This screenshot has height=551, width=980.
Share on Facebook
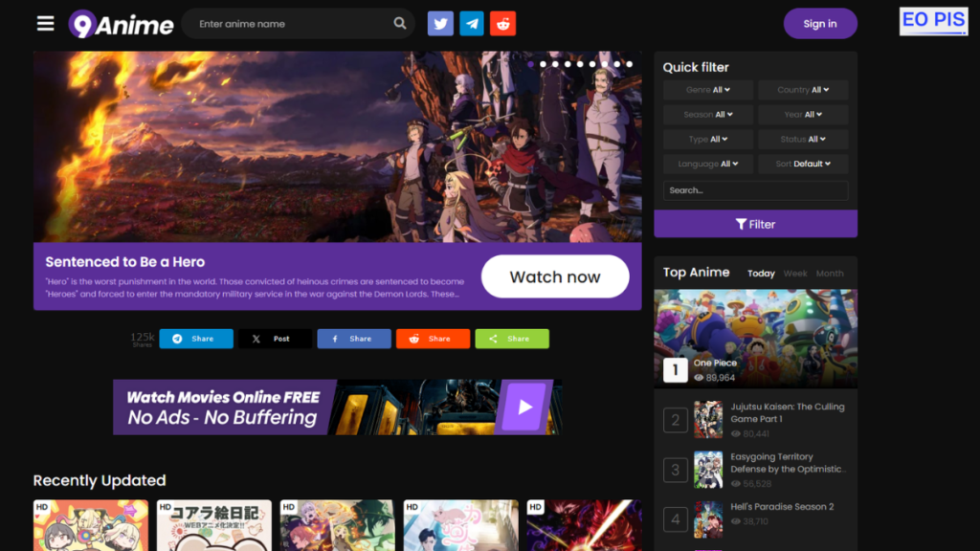point(354,339)
